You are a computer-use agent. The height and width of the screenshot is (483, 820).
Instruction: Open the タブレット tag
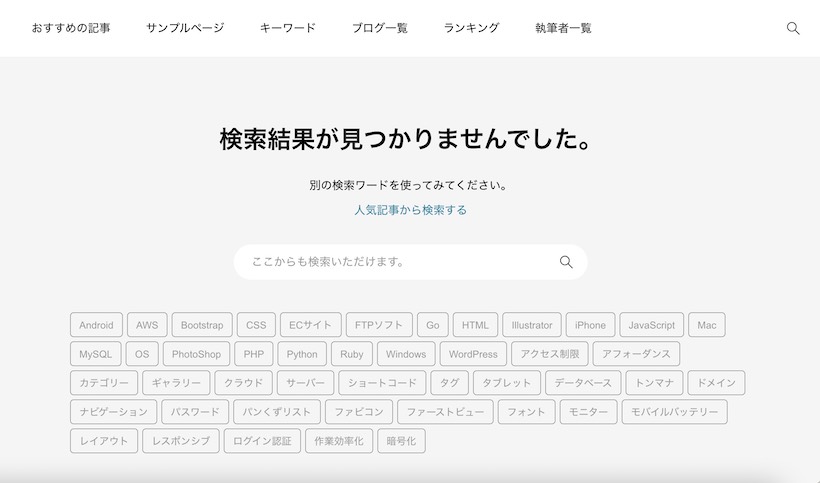tap(507, 383)
